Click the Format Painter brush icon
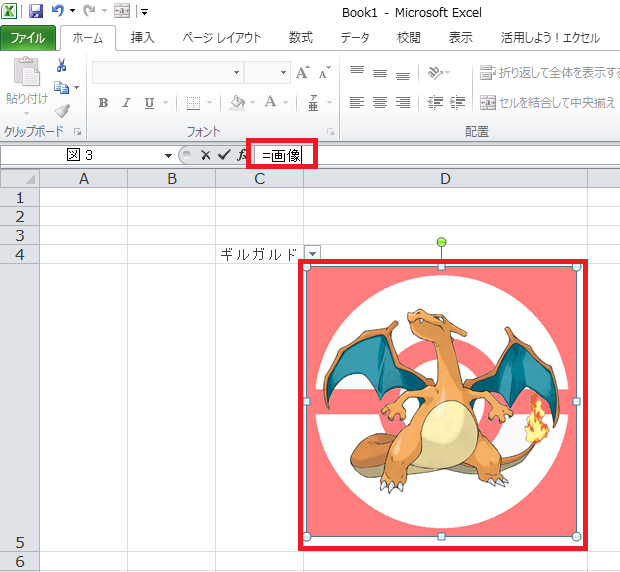 (62, 110)
